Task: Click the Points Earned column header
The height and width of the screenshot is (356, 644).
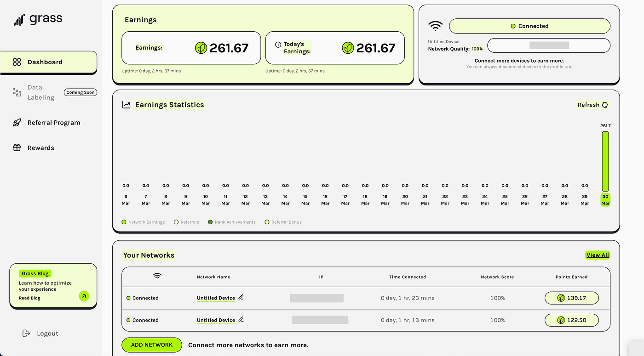Action: (572, 277)
